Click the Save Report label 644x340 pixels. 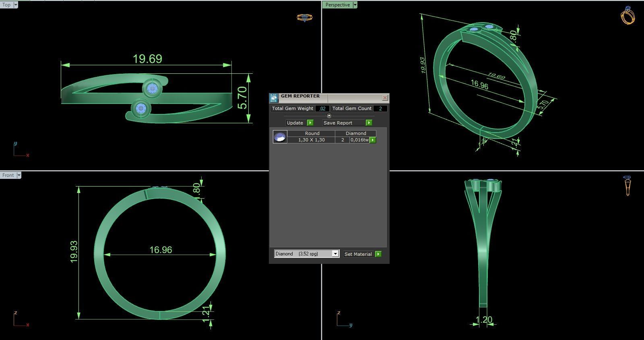coord(338,123)
